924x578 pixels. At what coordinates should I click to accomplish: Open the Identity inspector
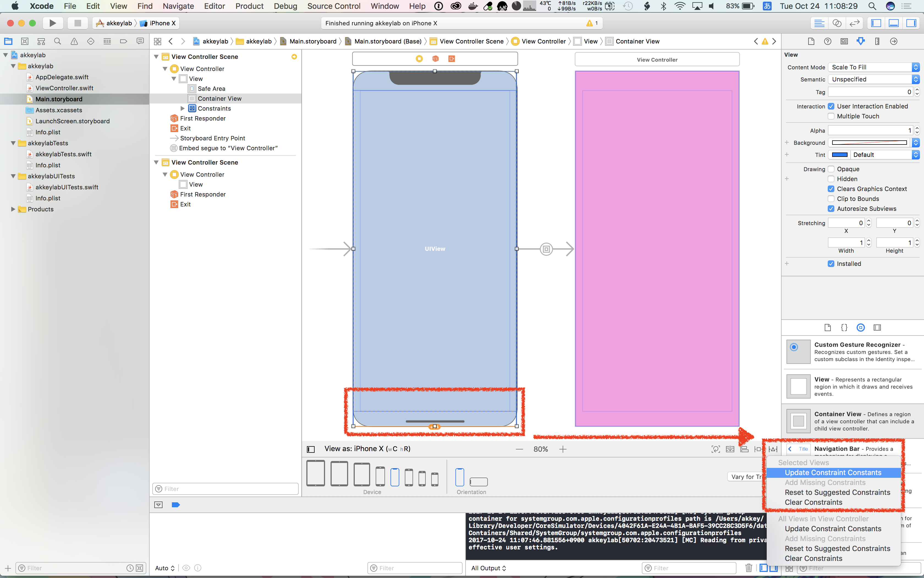coord(844,41)
